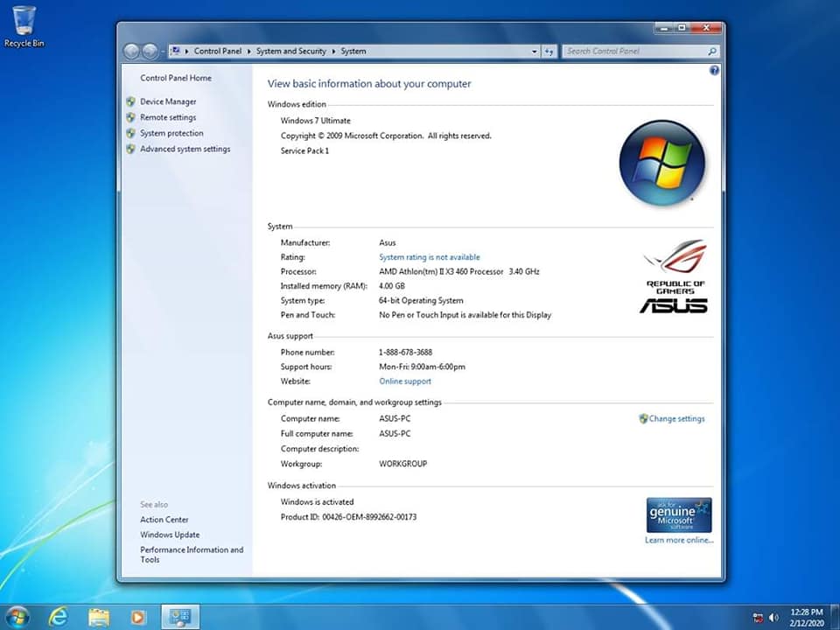
Task: Click the No Pen or Touch Input text
Action: 465,315
